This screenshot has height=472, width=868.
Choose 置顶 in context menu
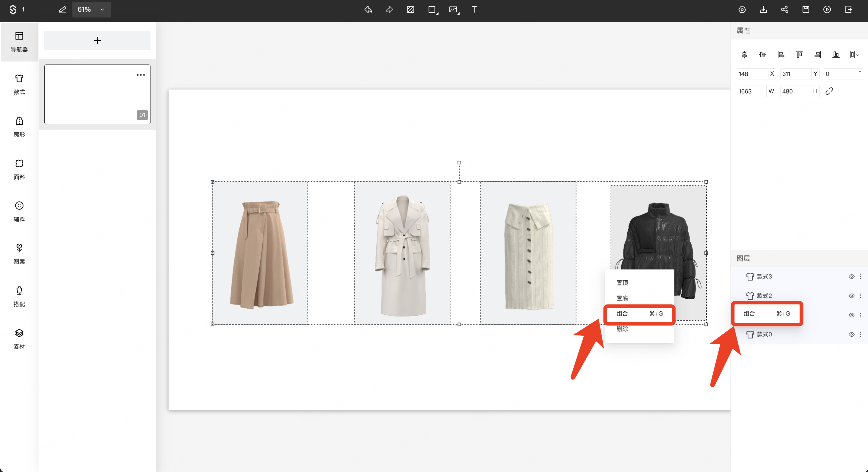622,282
